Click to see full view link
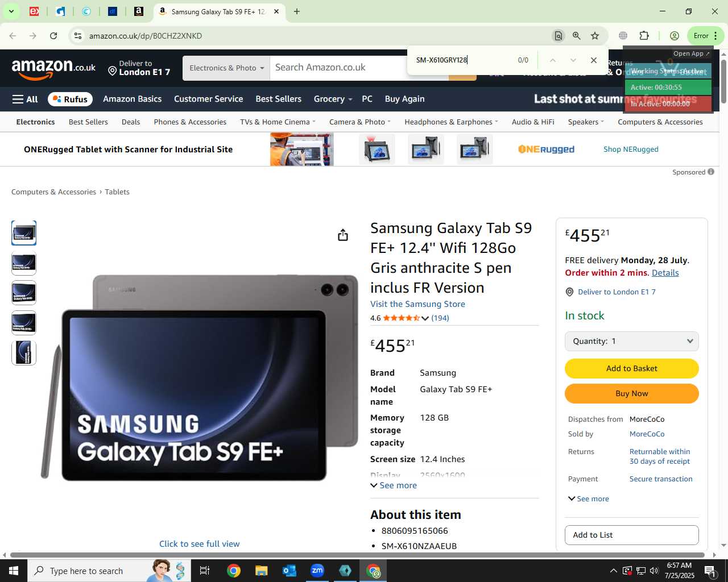 [199, 544]
